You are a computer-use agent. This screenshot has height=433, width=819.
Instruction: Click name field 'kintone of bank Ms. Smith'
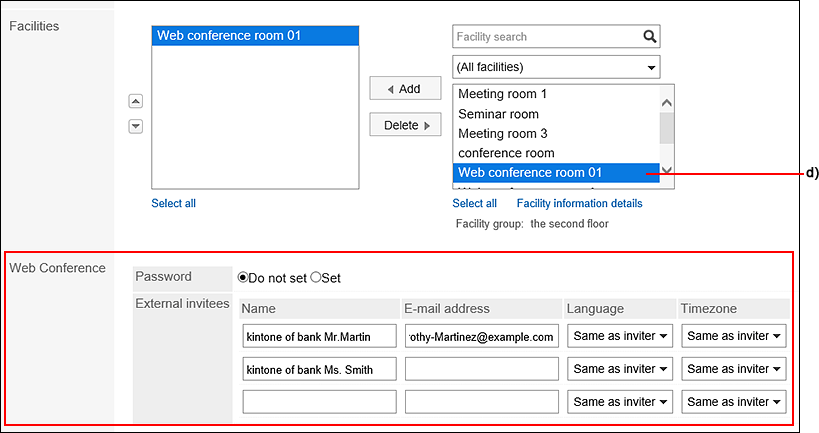pyautogui.click(x=319, y=369)
